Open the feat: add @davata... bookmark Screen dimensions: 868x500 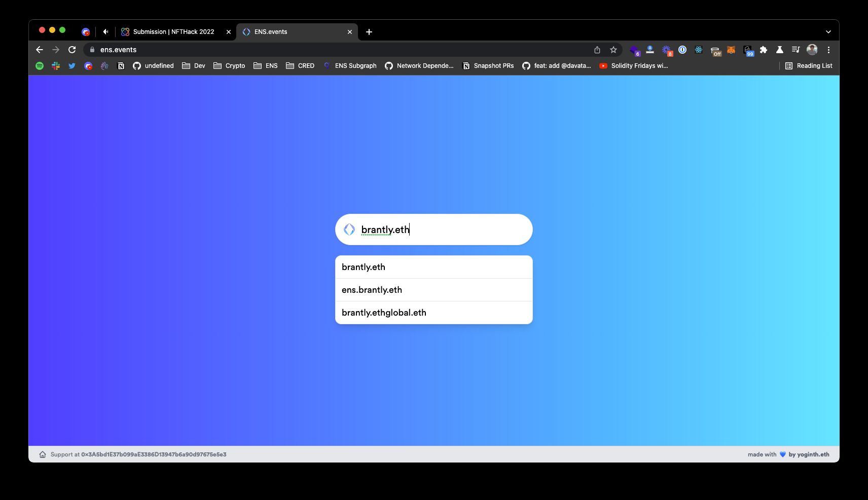(557, 66)
